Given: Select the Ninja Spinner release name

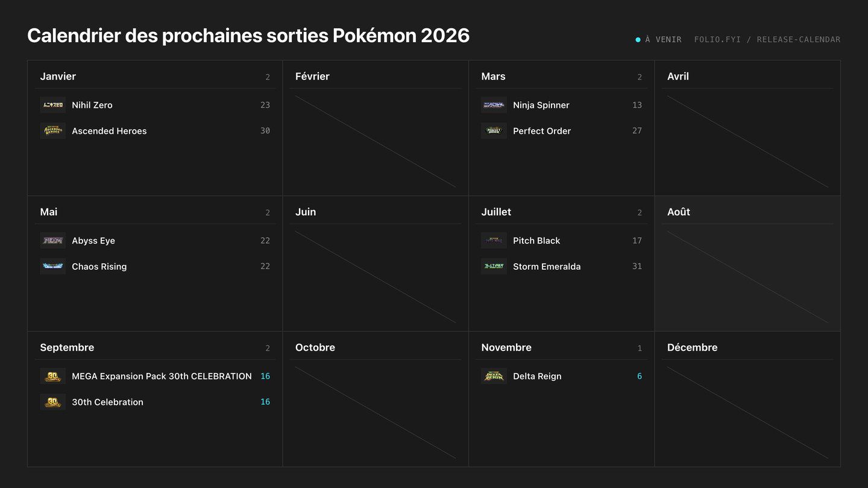Looking at the screenshot, I should (541, 105).
